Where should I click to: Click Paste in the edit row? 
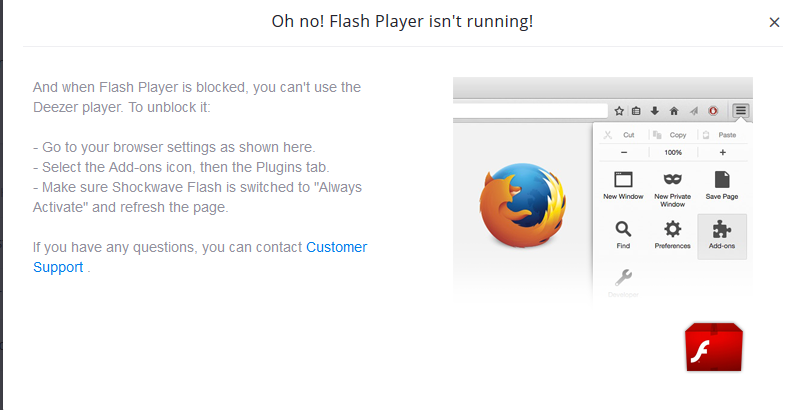[x=727, y=135]
